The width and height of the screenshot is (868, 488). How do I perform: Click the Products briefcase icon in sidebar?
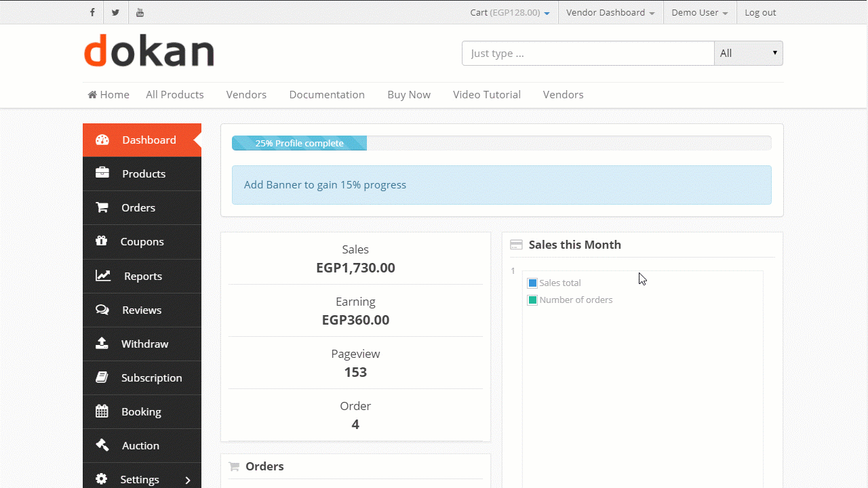click(102, 174)
